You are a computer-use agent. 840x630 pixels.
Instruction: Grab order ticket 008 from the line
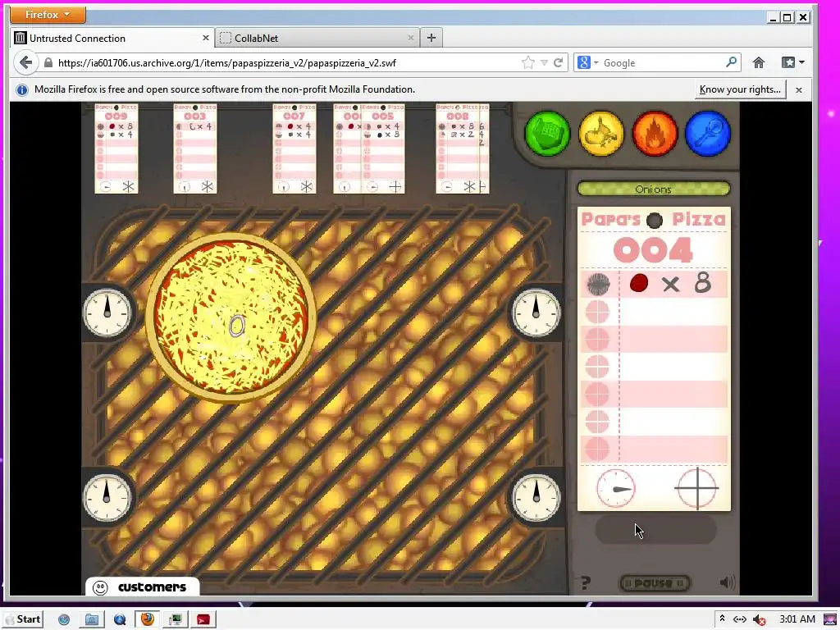pos(458,148)
